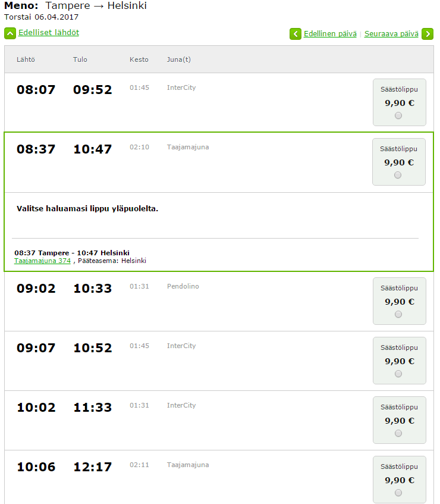
Task: Open the Edelliset lähdöt link
Action: [x=49, y=33]
